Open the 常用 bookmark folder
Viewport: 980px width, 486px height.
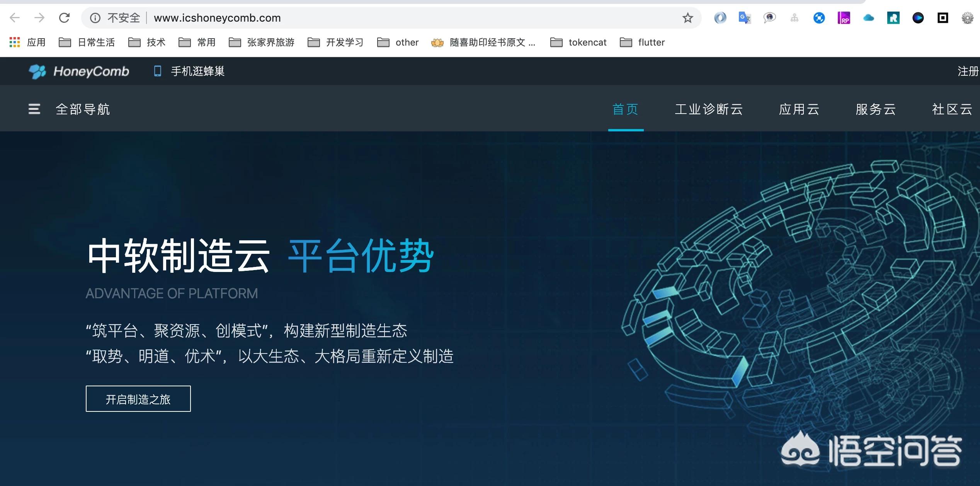[x=197, y=42]
